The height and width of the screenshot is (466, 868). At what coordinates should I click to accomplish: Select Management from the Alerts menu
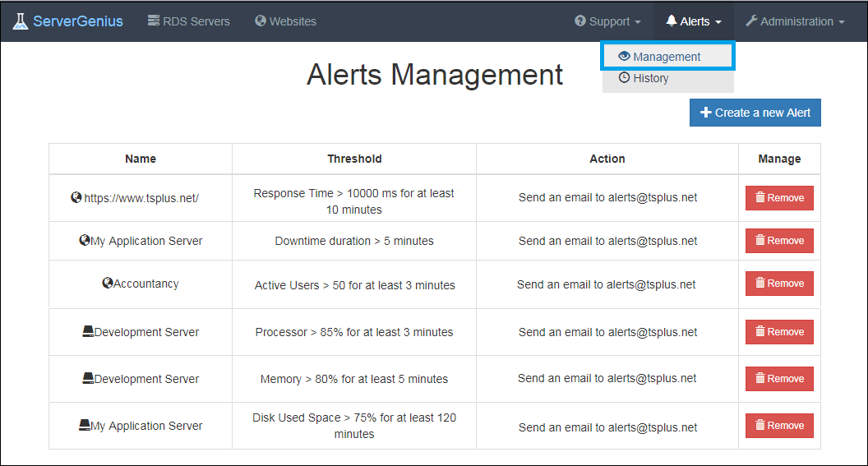coord(667,57)
